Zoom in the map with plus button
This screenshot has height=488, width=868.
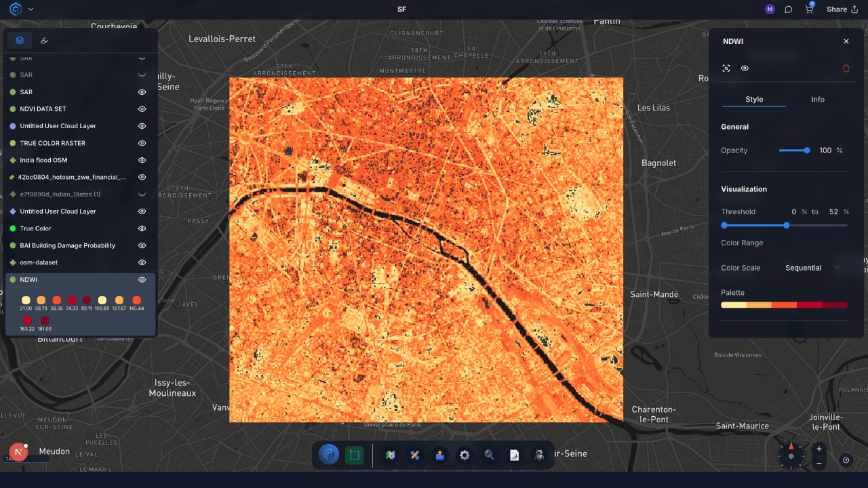point(819,449)
